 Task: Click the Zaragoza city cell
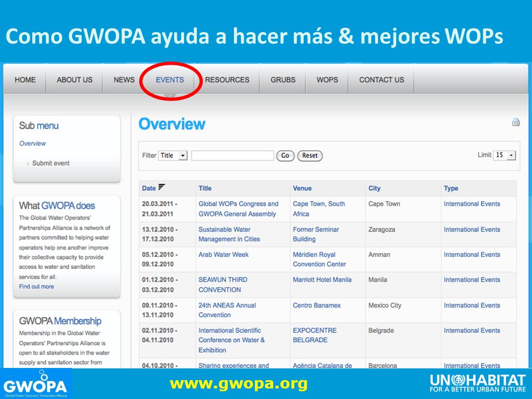pyautogui.click(x=382, y=229)
